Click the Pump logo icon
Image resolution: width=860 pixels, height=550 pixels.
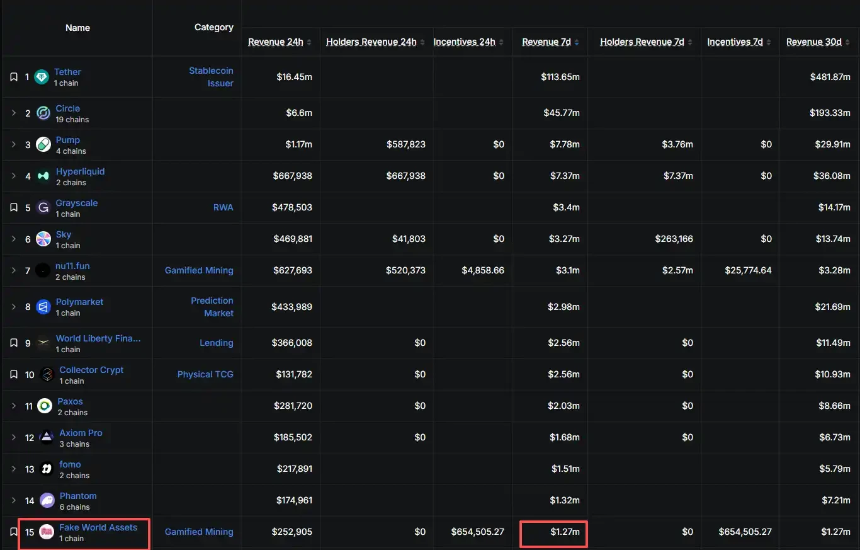tap(43, 145)
